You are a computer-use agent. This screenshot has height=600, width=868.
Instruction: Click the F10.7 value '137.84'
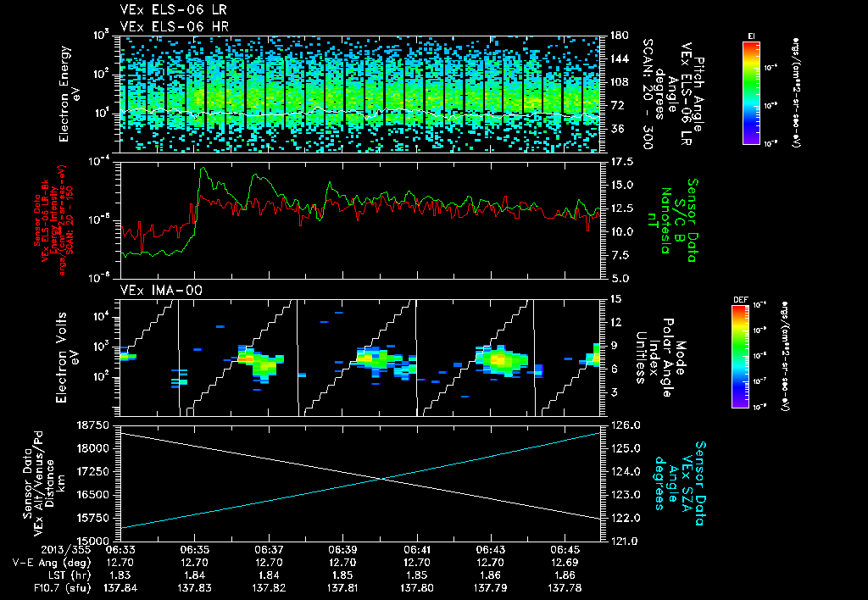[120, 588]
